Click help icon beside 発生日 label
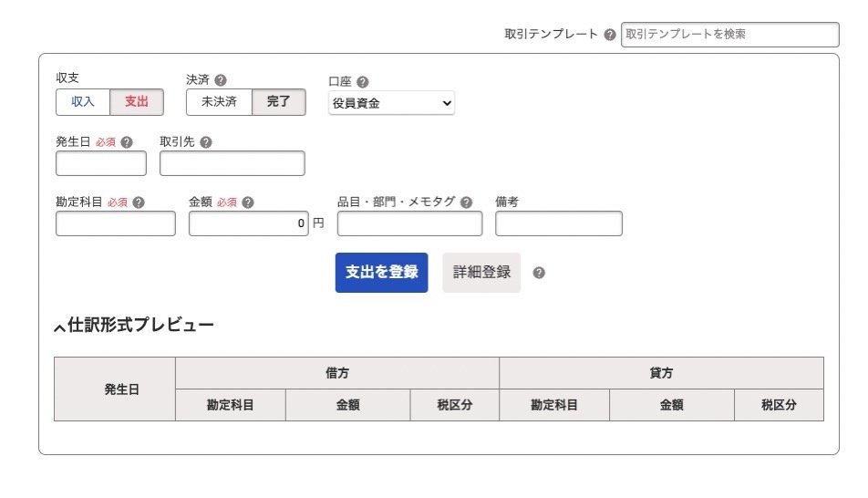The height and width of the screenshot is (498, 868). 127,142
